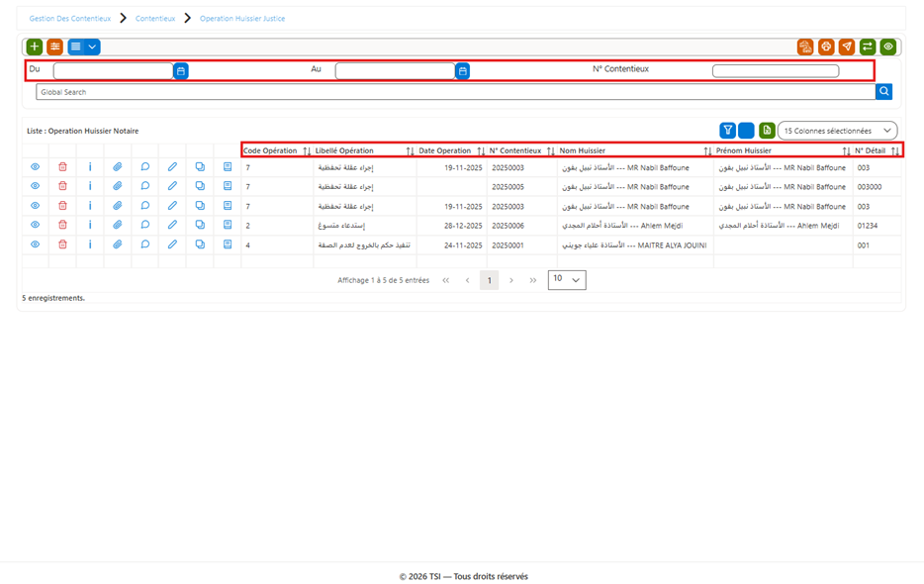The height and width of the screenshot is (584, 924).
Task: Focus the N° Contentieux input field
Action: click(776, 71)
